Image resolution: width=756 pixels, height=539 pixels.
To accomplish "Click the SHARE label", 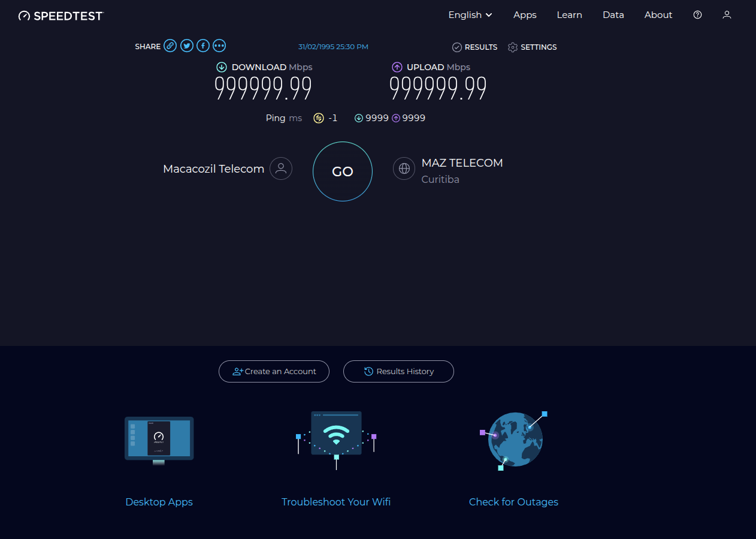I will pos(147,46).
